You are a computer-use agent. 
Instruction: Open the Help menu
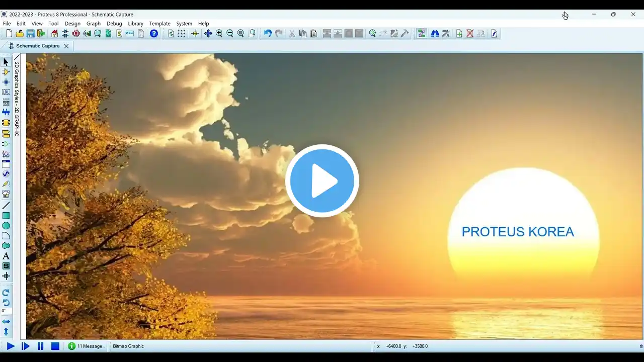[203, 24]
